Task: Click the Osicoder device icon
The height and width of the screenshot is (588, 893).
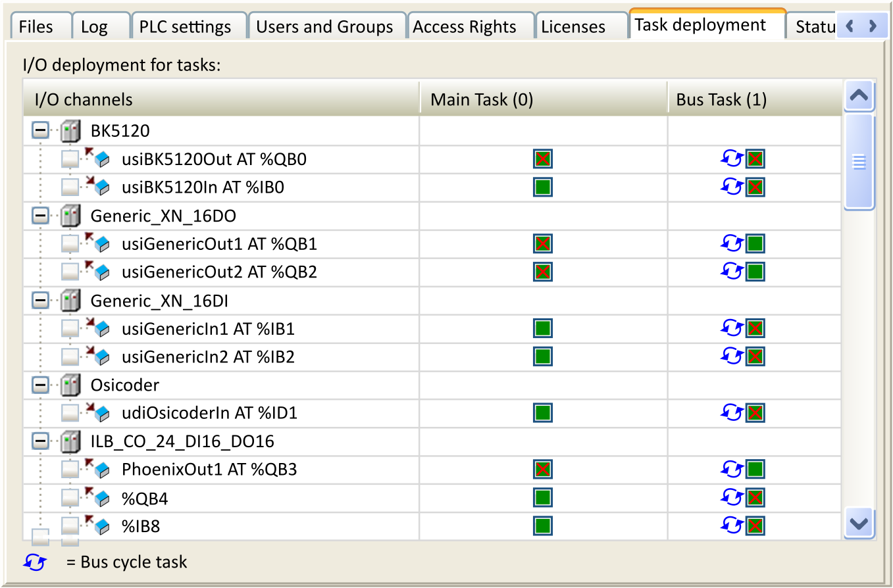Action: (x=70, y=385)
